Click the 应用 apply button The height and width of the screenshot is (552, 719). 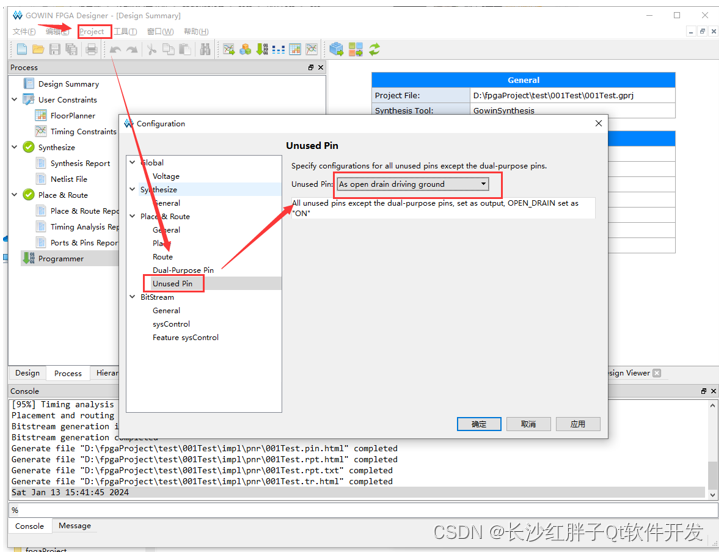tap(578, 424)
